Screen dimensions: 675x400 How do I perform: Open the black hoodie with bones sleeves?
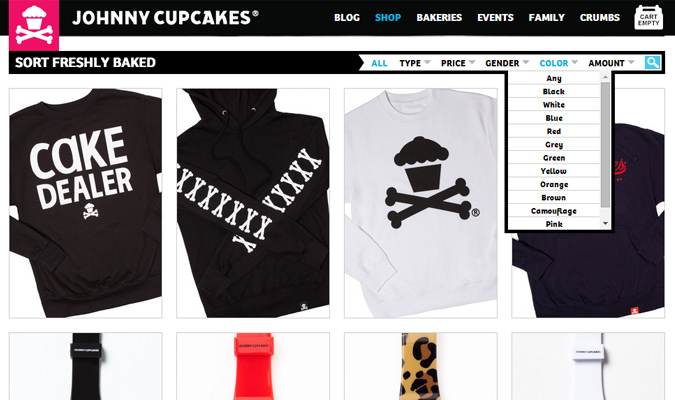tap(253, 203)
